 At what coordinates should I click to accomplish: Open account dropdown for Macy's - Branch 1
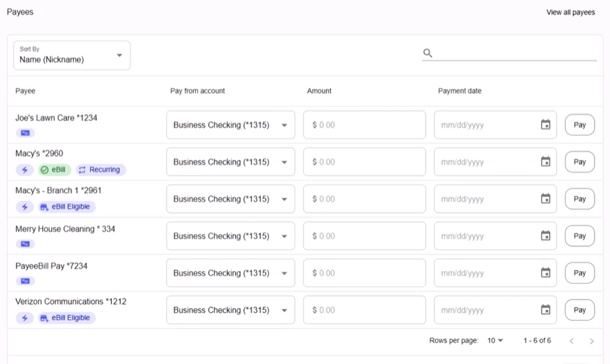230,199
